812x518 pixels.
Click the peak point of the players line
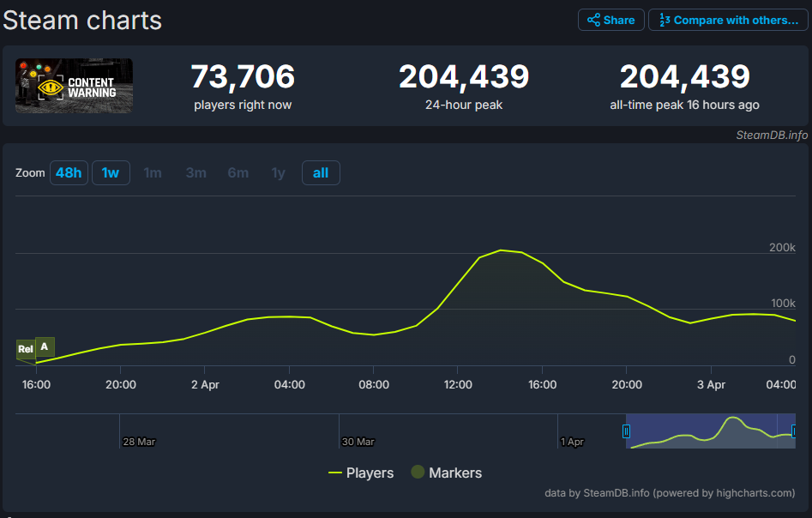(x=501, y=250)
